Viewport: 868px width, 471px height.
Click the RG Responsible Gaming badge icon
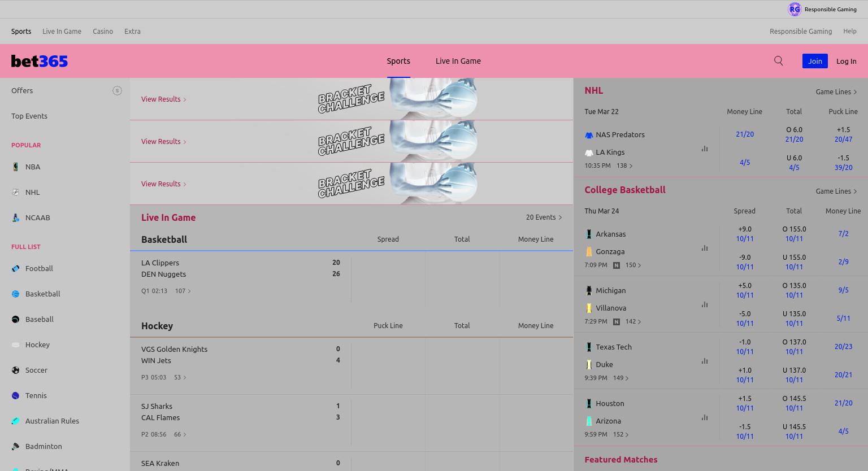click(795, 9)
